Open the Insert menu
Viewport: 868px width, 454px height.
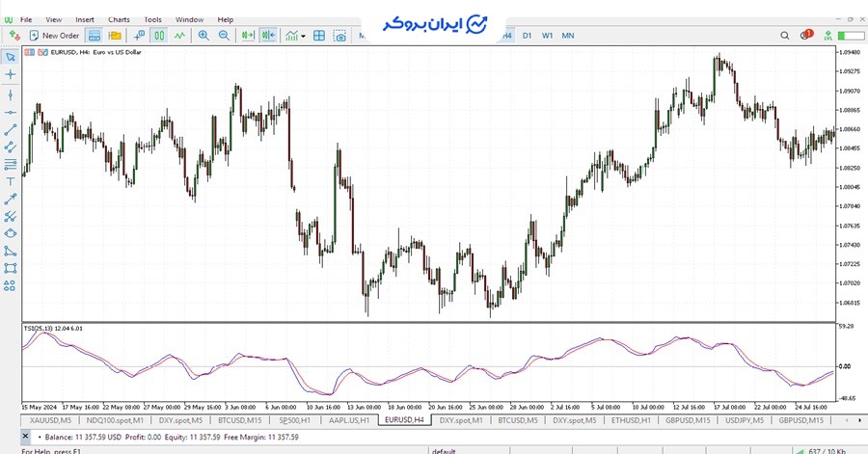pyautogui.click(x=85, y=19)
